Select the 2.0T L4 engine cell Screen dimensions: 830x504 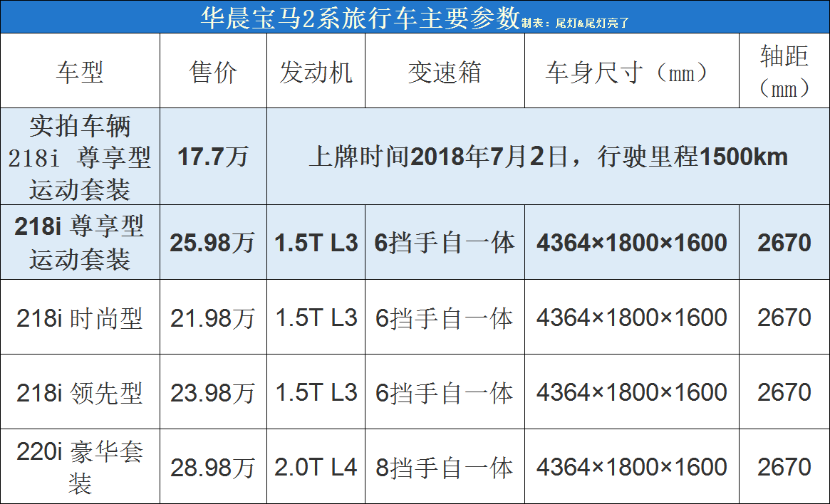tap(316, 468)
